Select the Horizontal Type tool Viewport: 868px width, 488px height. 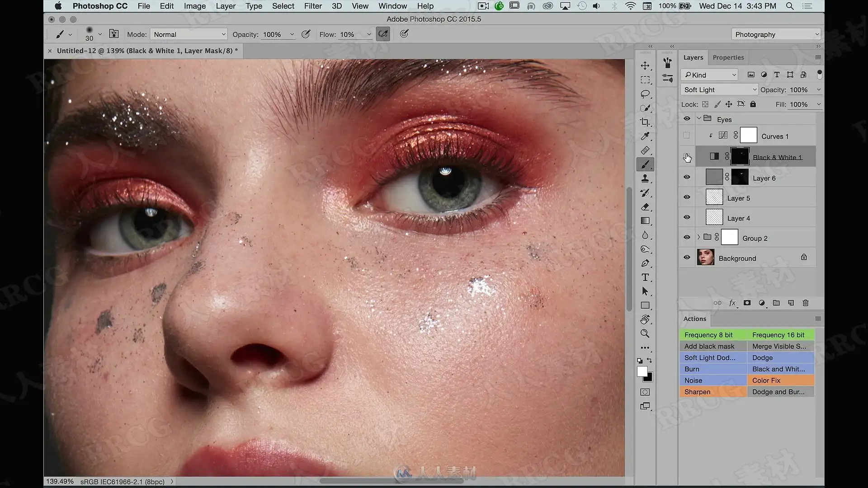[645, 277]
